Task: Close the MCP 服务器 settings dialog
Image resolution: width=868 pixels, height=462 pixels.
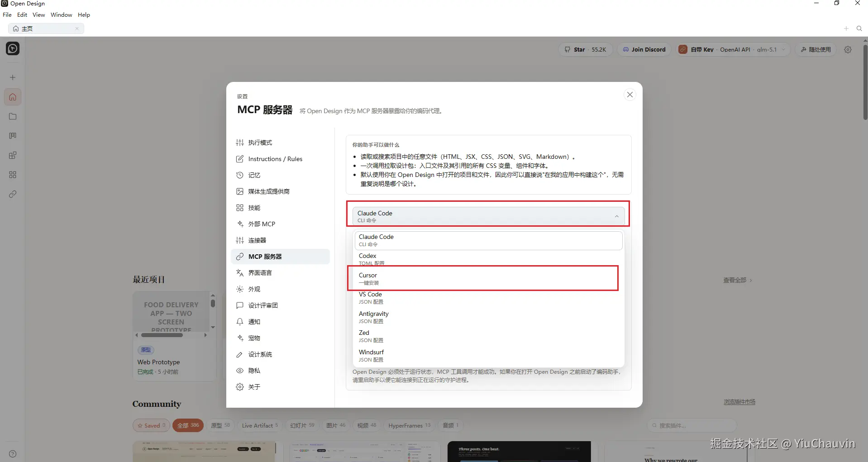Action: [630, 95]
